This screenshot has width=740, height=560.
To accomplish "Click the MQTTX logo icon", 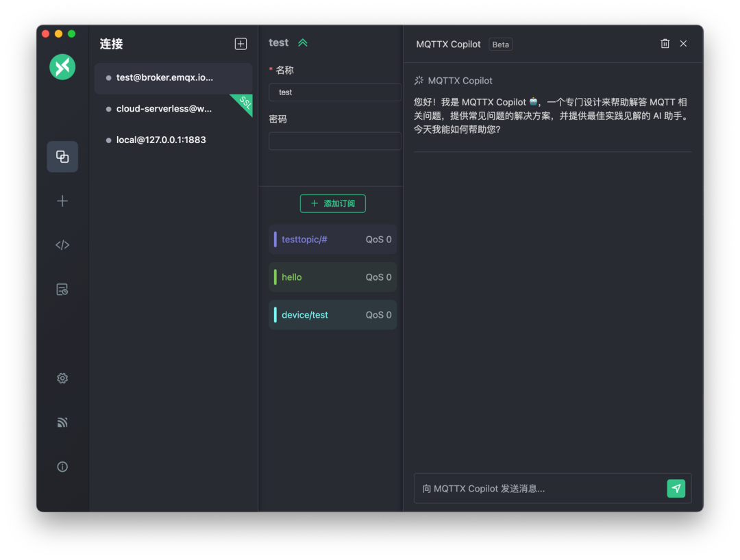I will pos(62,67).
